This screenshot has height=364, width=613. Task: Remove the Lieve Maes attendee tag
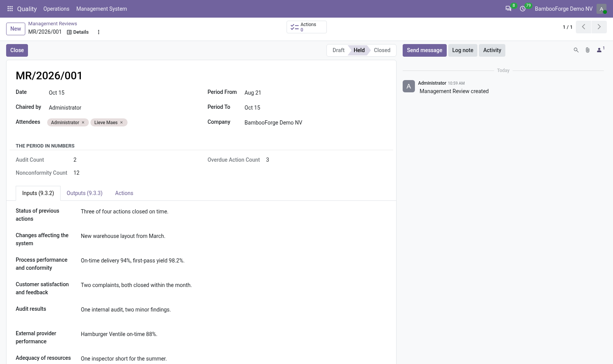coord(121,123)
